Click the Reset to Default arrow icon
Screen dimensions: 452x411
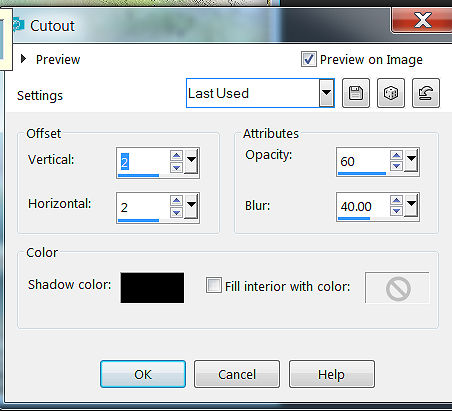[x=426, y=93]
